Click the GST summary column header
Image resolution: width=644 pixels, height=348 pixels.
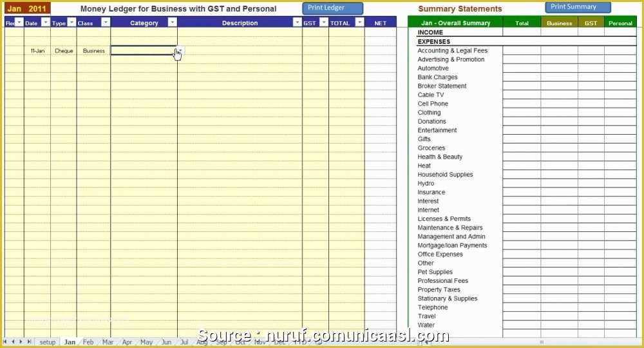[591, 23]
